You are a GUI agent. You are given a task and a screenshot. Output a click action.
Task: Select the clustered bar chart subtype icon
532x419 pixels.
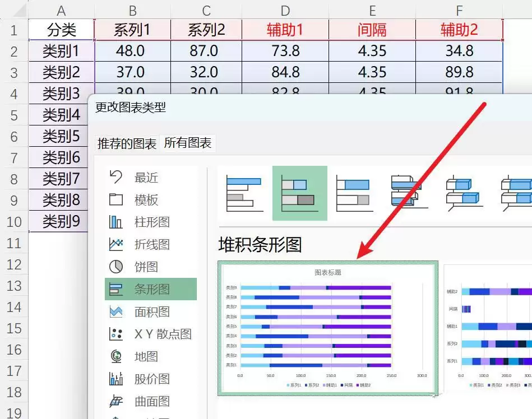(244, 194)
